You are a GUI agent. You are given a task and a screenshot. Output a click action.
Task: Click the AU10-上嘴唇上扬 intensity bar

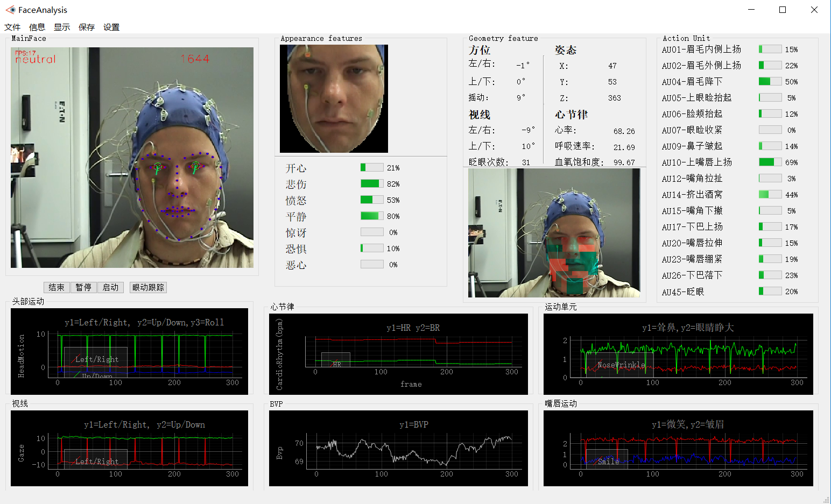770,162
